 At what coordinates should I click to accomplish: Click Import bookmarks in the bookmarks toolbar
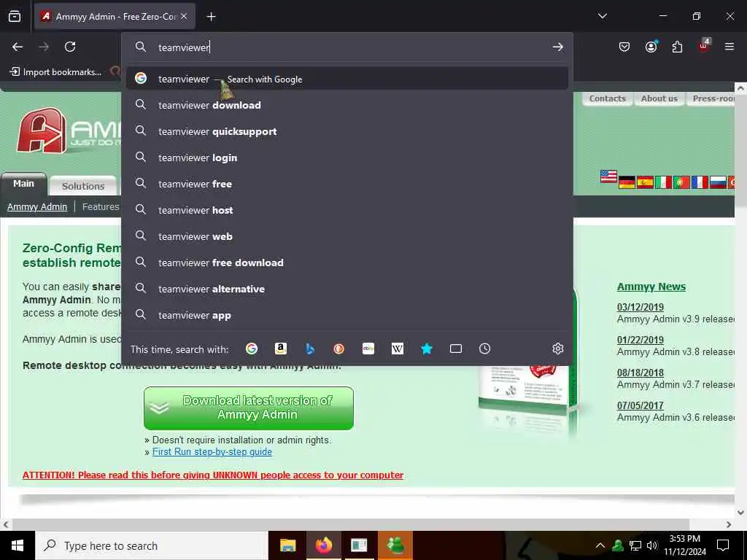[x=55, y=72]
